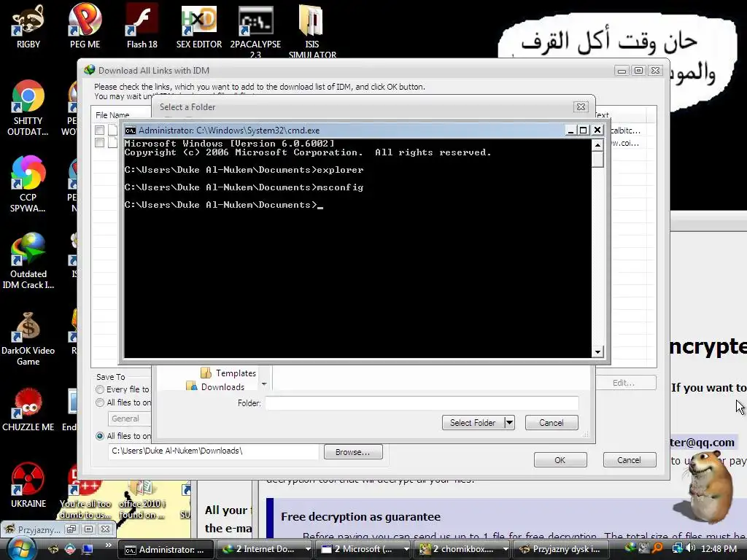Image resolution: width=747 pixels, height=560 pixels.
Task: Click the File Name column header
Action: tap(112, 114)
